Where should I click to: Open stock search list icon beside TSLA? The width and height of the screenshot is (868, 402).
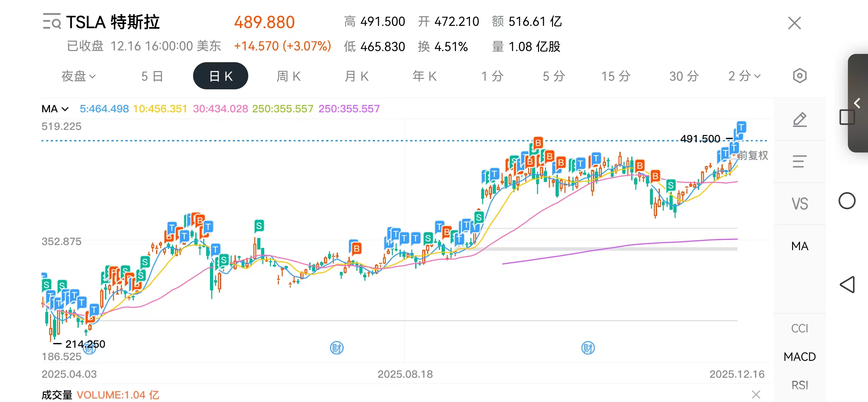52,22
